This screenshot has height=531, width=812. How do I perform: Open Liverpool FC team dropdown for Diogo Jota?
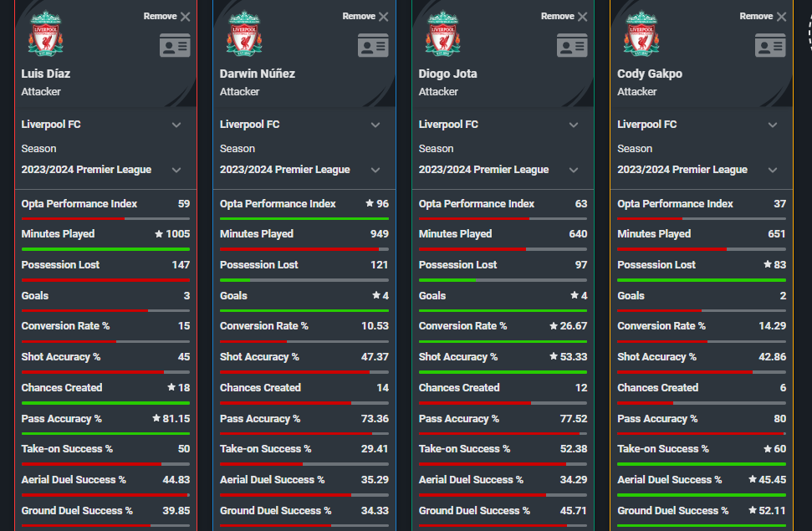[x=574, y=125]
